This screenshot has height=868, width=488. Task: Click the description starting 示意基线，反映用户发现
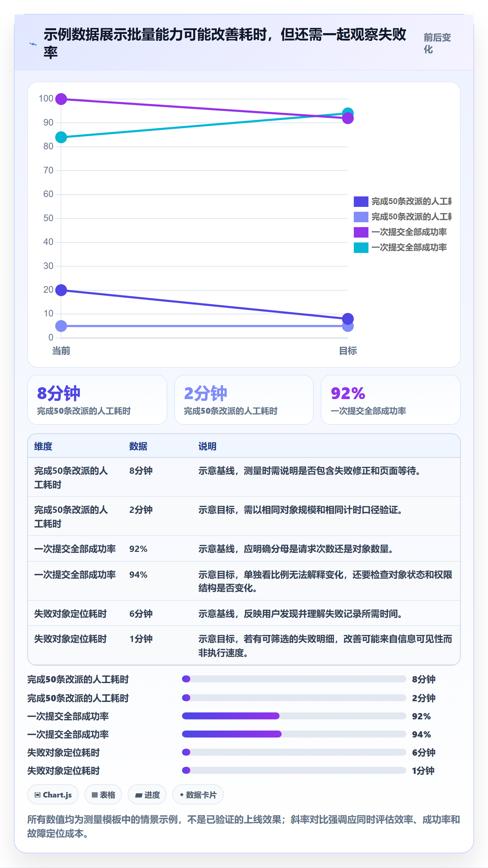tap(300, 614)
